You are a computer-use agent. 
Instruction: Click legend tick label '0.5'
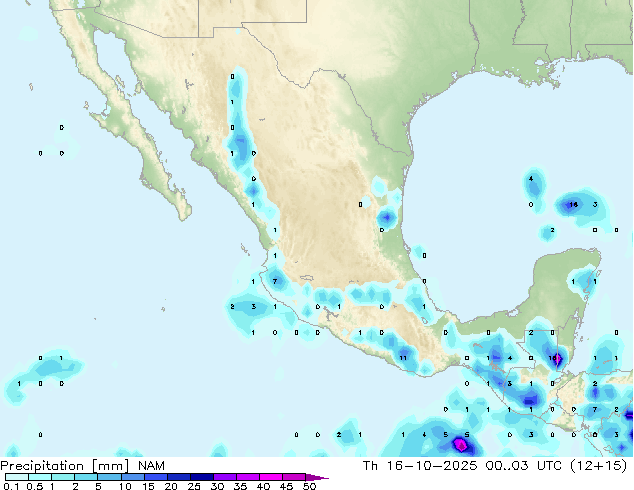[35, 486]
